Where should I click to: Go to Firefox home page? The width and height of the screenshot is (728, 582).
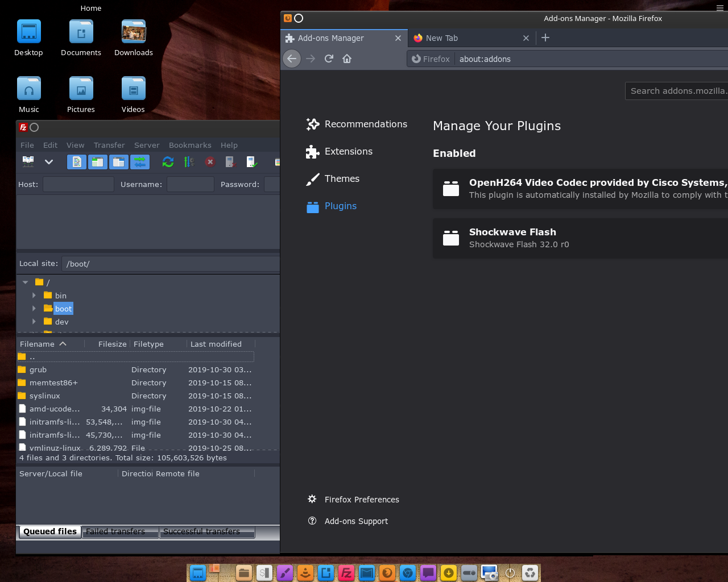347,59
